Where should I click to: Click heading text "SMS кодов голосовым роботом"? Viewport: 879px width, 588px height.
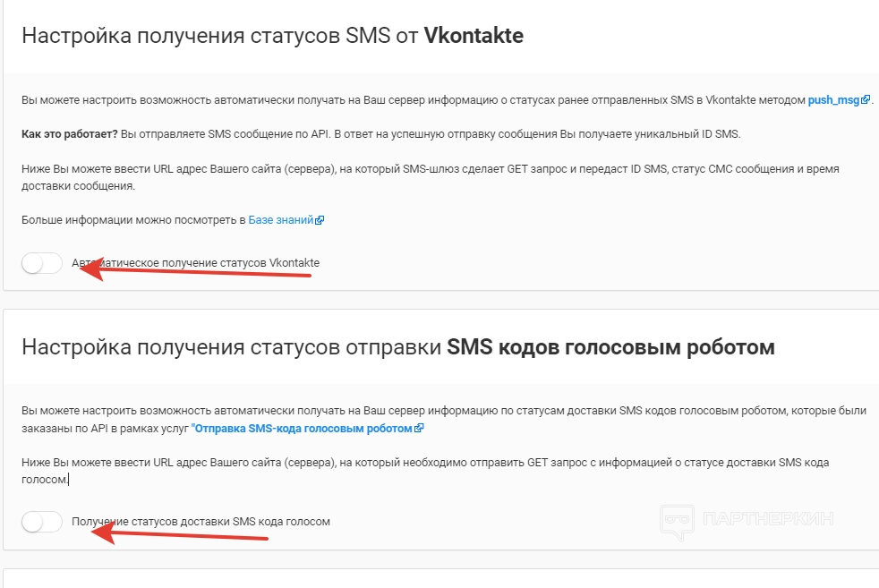coord(610,346)
